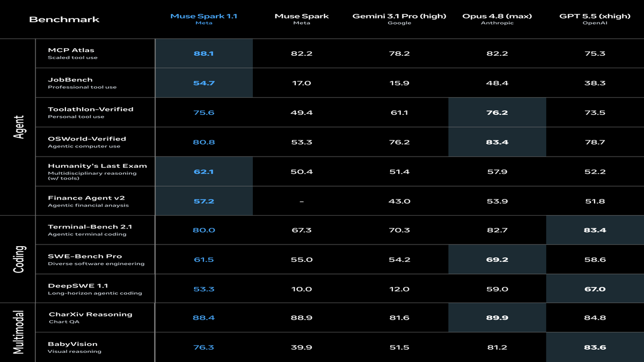Image resolution: width=644 pixels, height=362 pixels.
Task: Select the 82.7 Terminal-Bench 2.1 score
Action: 497,230
